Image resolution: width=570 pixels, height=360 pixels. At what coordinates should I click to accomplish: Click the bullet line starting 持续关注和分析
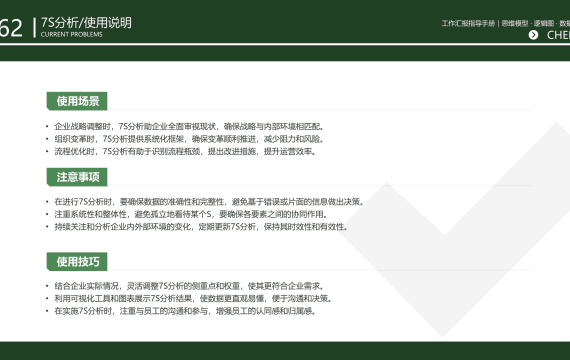tap(201, 227)
